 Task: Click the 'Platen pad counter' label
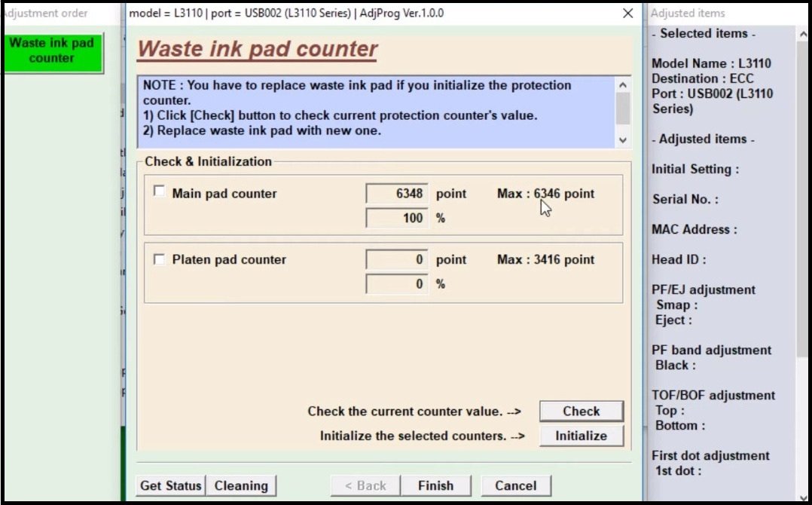pyautogui.click(x=229, y=259)
